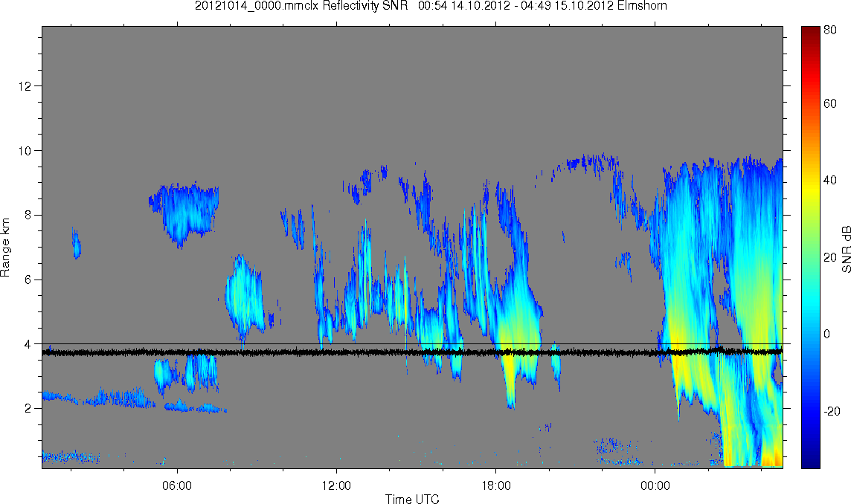Click the dark red top of the colorbar
Screen dimensions: 851x504
pyautogui.click(x=810, y=31)
